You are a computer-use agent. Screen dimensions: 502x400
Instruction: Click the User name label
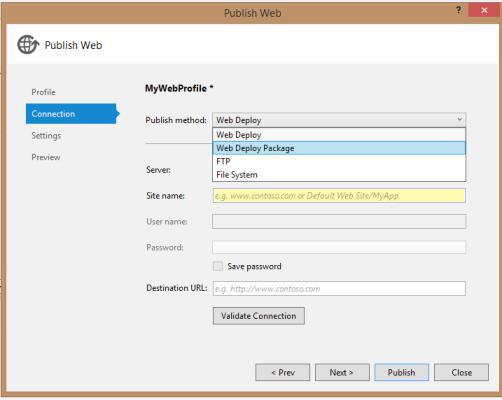(167, 222)
